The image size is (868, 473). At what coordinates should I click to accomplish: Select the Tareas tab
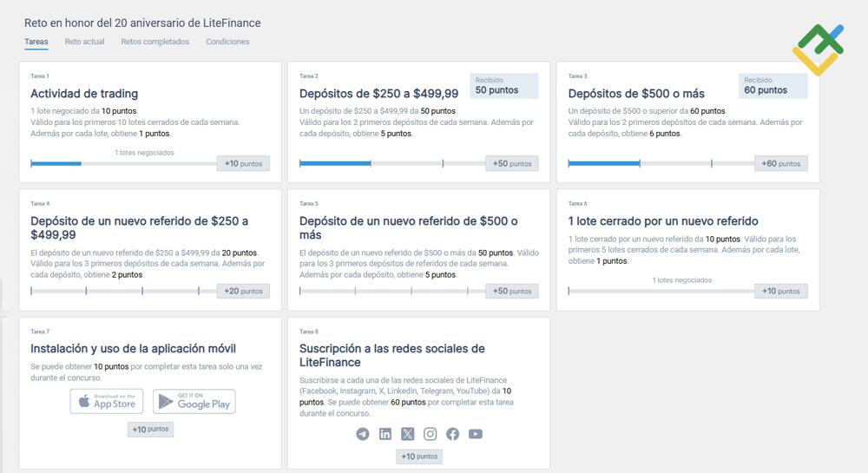(36, 42)
